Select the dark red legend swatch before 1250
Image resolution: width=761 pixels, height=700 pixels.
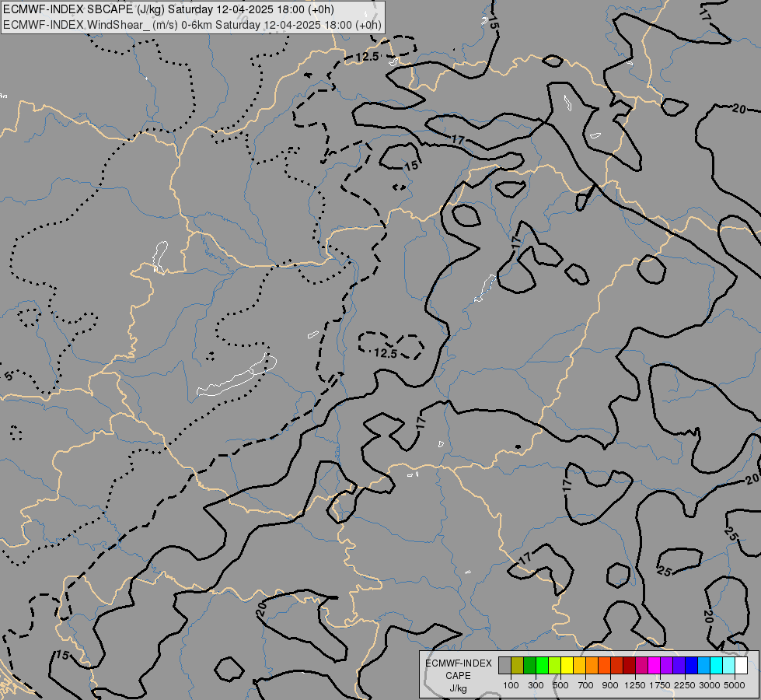coord(630,666)
